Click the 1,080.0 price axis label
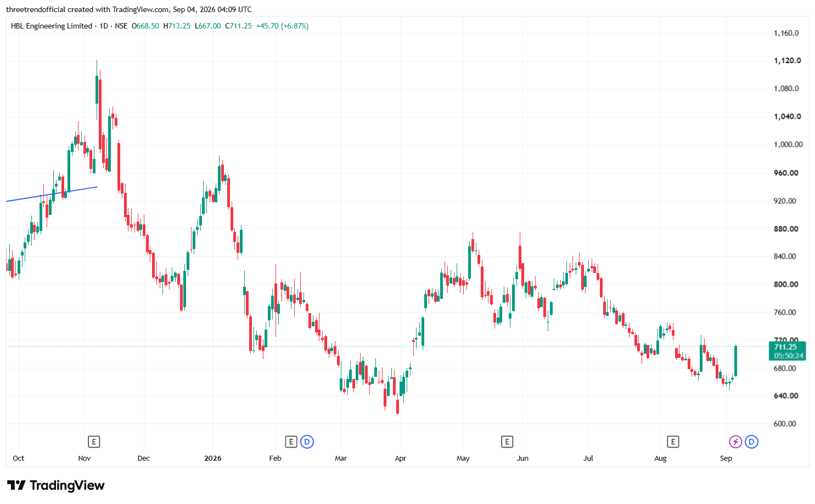This screenshot has height=504, width=815. click(786, 88)
